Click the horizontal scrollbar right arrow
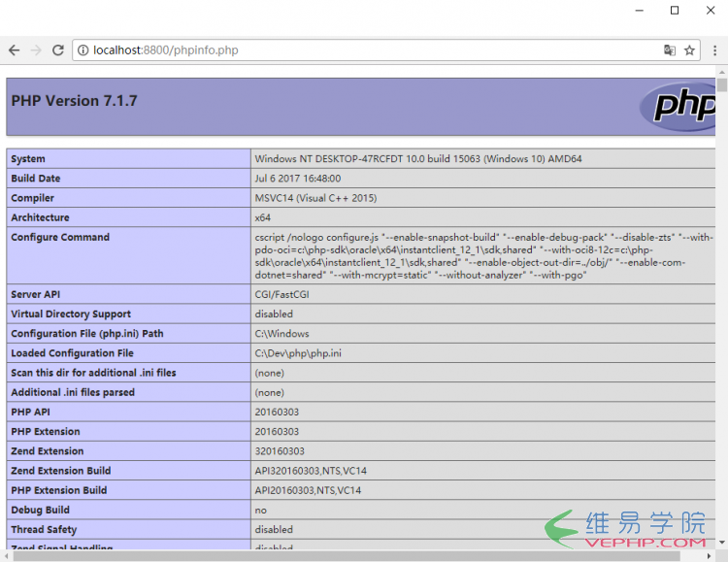The height and width of the screenshot is (562, 728). [x=709, y=556]
